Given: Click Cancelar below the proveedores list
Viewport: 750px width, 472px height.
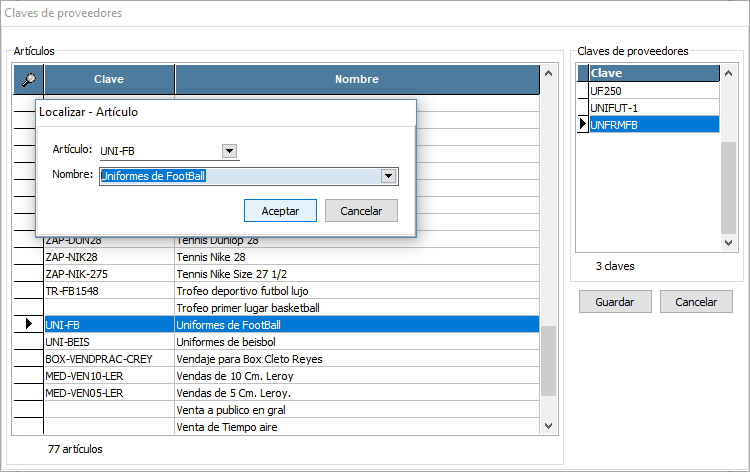Looking at the screenshot, I should pos(696,302).
